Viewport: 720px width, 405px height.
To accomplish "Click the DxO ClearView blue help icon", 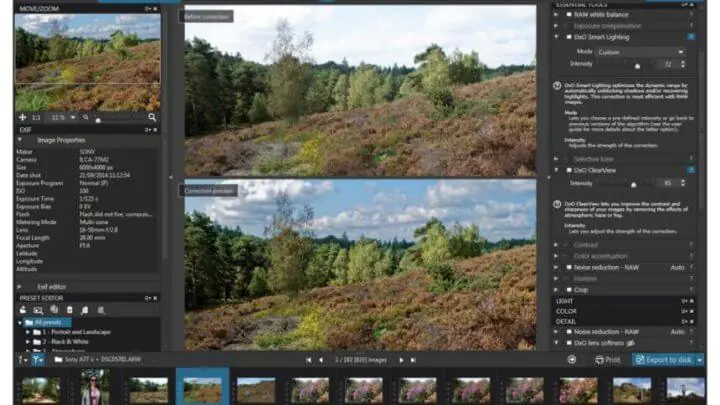I will 691,170.
